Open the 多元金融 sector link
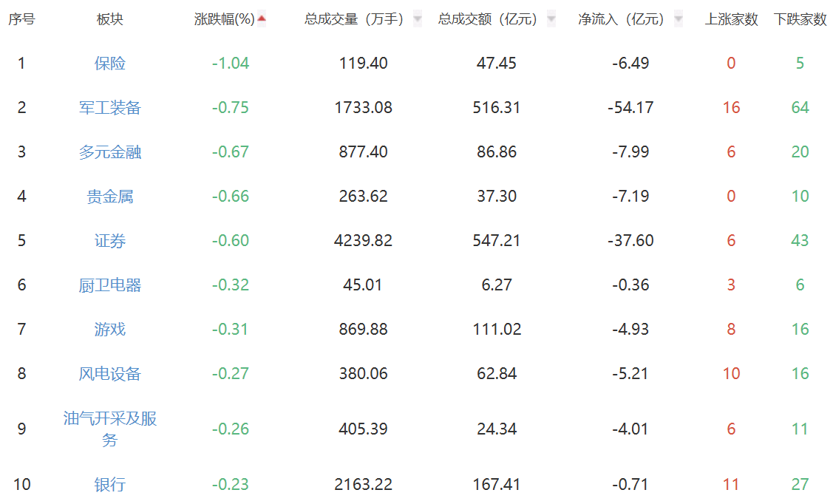Image resolution: width=833 pixels, height=504 pixels. pos(110,152)
